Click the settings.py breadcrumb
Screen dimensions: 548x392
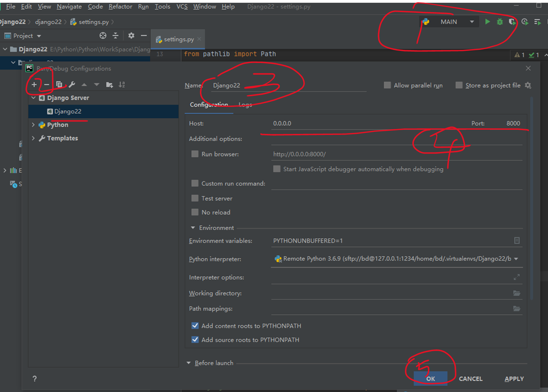pyautogui.click(x=90, y=22)
